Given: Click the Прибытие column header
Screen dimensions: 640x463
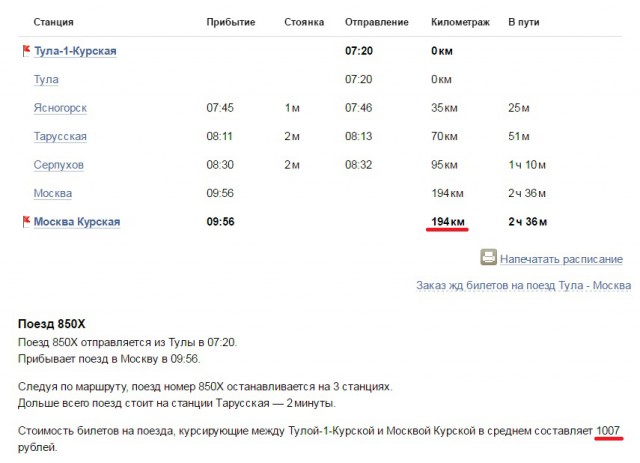Looking at the screenshot, I should (x=231, y=22).
